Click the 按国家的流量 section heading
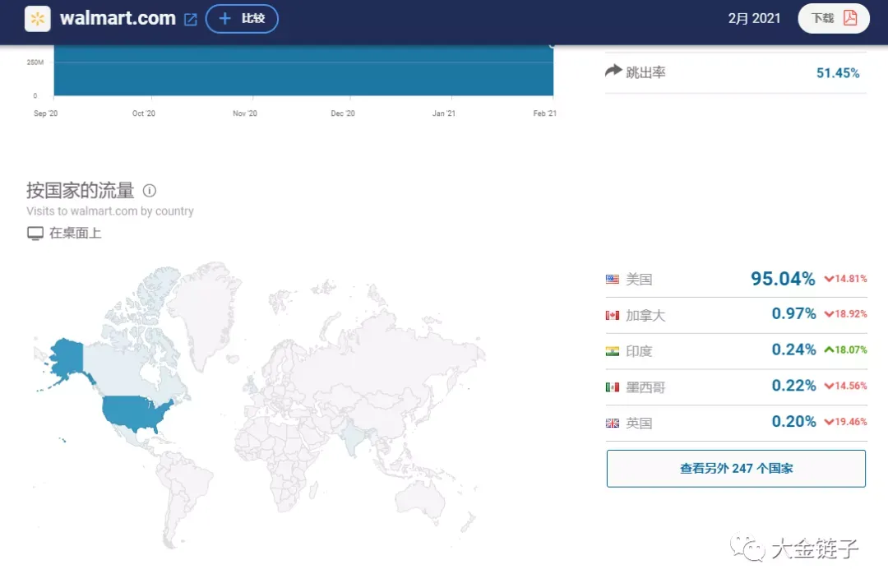The image size is (888, 588). tap(80, 190)
